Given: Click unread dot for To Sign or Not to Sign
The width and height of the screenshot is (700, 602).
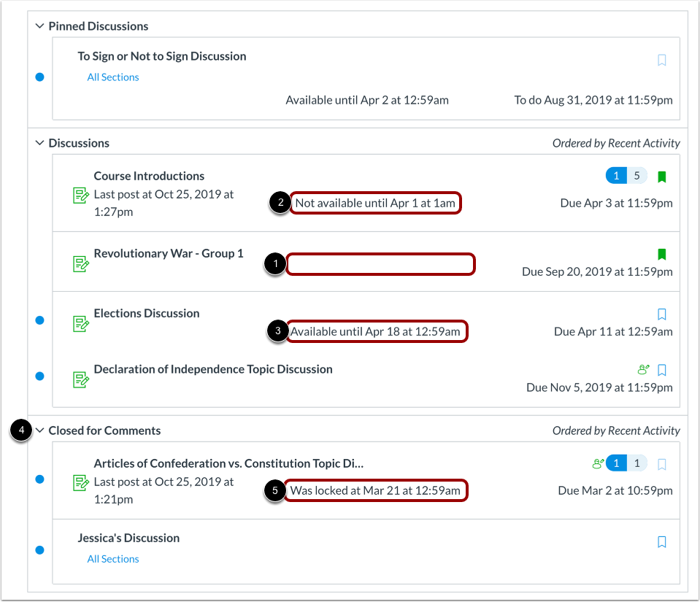Looking at the screenshot, I should coord(39,77).
